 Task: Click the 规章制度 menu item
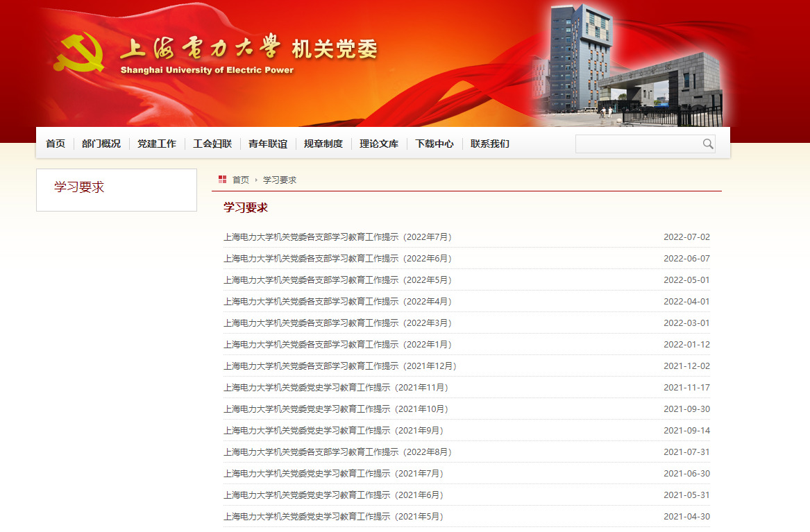(x=323, y=144)
